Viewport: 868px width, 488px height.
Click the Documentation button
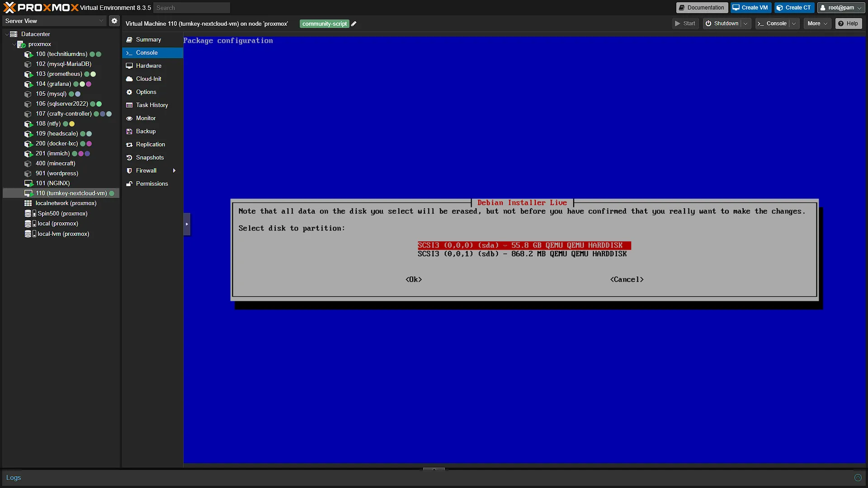pos(702,8)
